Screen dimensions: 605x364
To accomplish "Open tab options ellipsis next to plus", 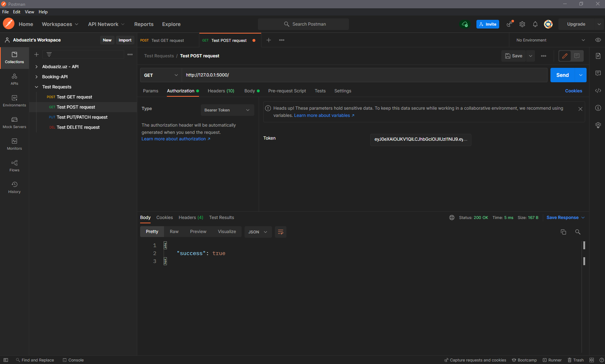I will [282, 40].
